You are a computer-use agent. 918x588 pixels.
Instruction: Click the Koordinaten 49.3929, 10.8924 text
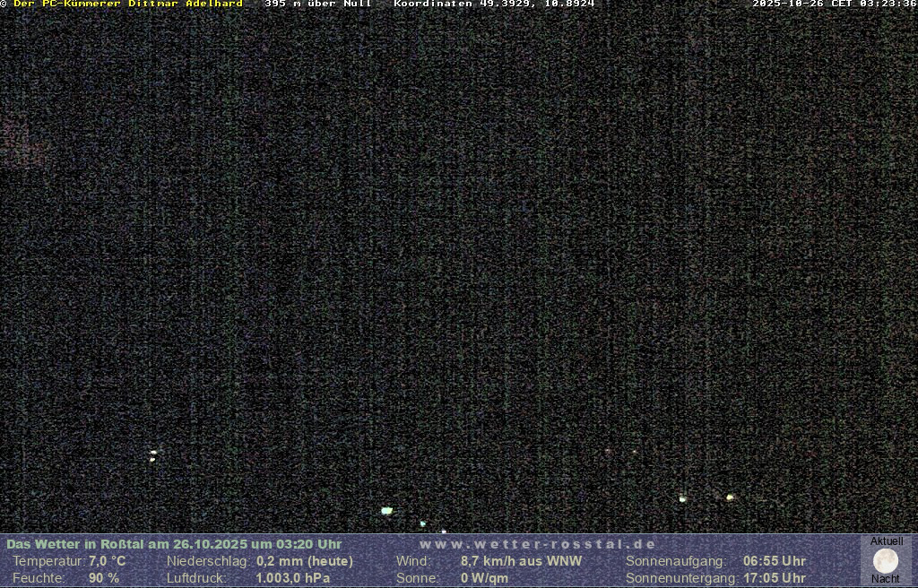pos(494,4)
